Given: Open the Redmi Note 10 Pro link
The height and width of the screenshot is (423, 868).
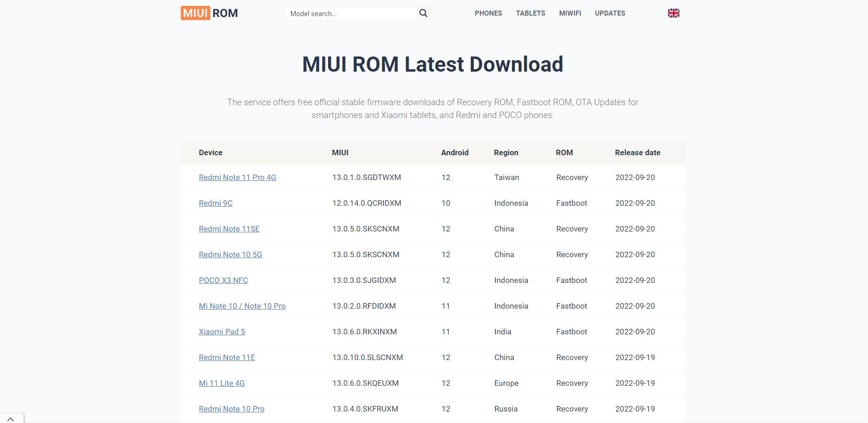Looking at the screenshot, I should [232, 409].
